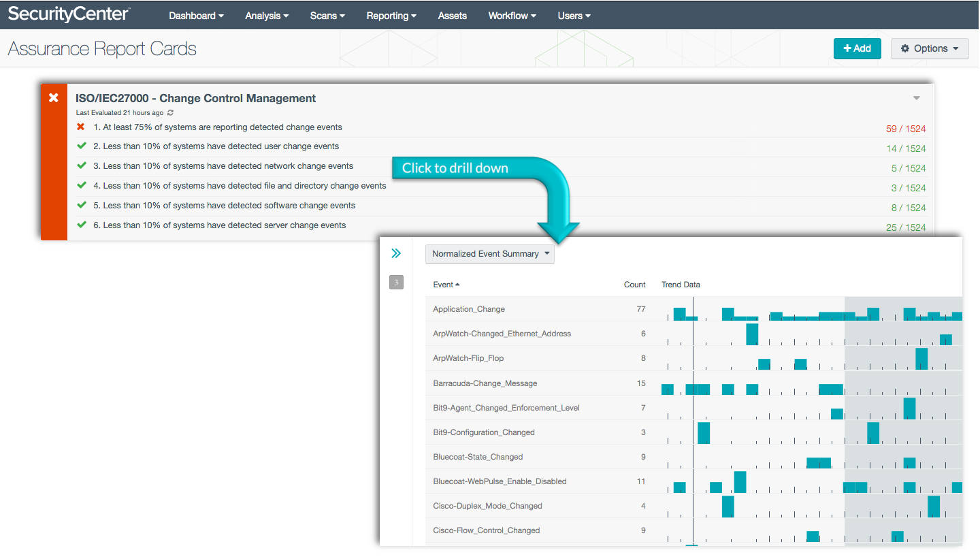Sort by the Event column header
The width and height of the screenshot is (980, 559).
(x=446, y=285)
